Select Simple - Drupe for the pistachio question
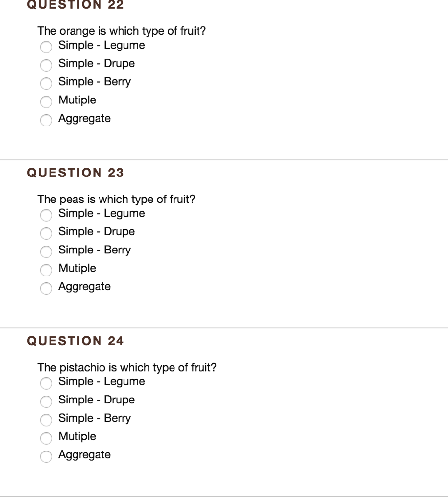 coord(46,402)
